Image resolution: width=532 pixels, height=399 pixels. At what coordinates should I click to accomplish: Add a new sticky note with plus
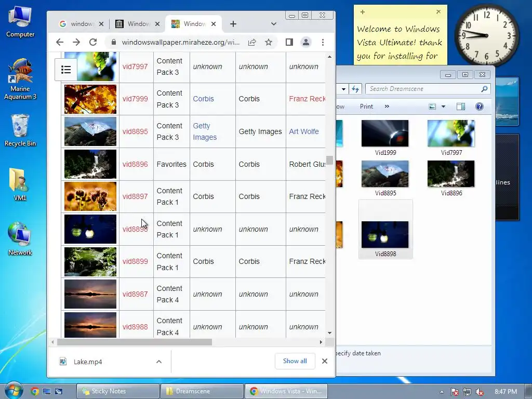pos(362,12)
